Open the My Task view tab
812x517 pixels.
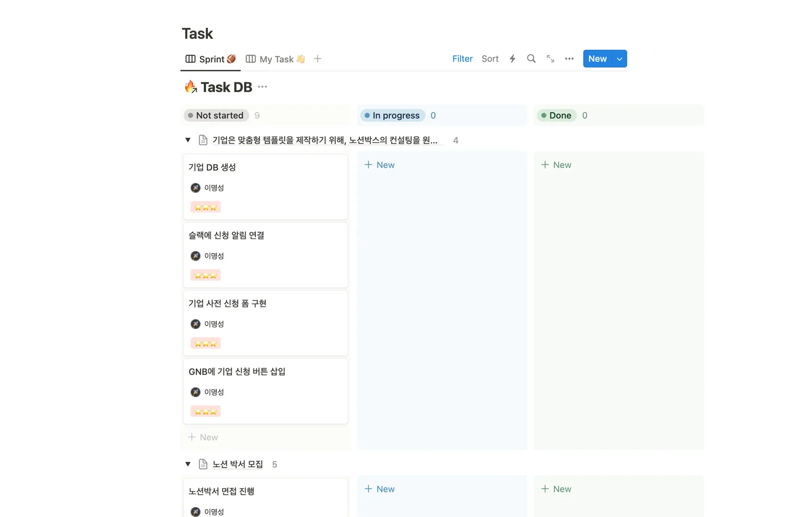[x=275, y=59]
